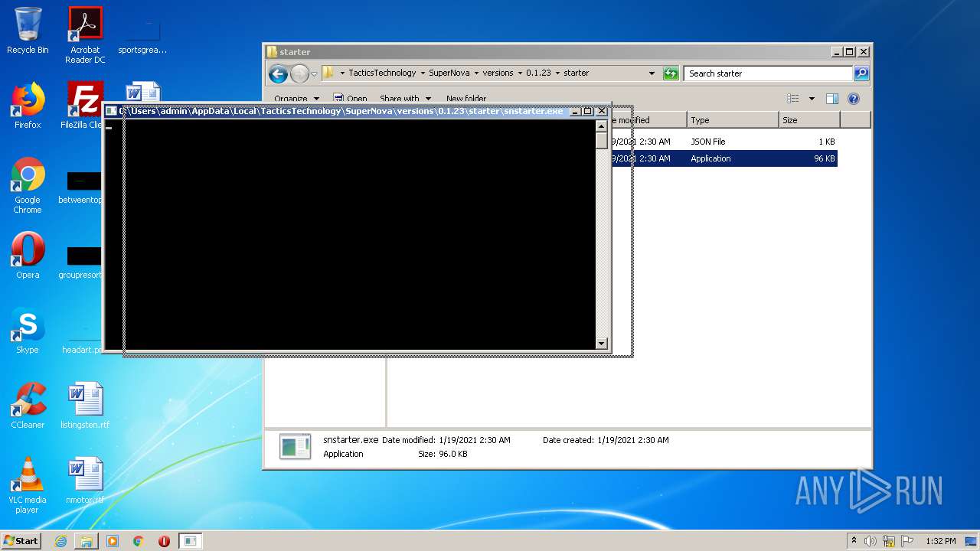This screenshot has height=551, width=980.
Task: Click 0.1.23 breadcrumb segment
Action: click(x=538, y=73)
